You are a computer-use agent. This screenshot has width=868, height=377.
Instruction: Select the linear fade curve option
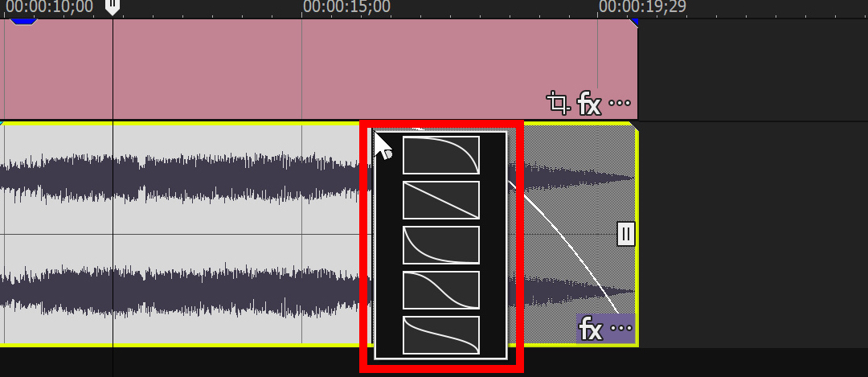441,200
